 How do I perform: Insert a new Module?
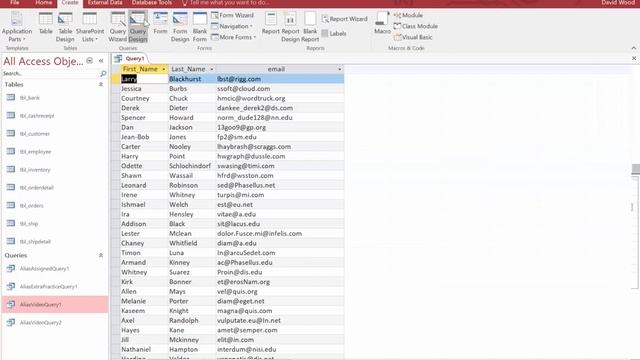[x=408, y=15]
